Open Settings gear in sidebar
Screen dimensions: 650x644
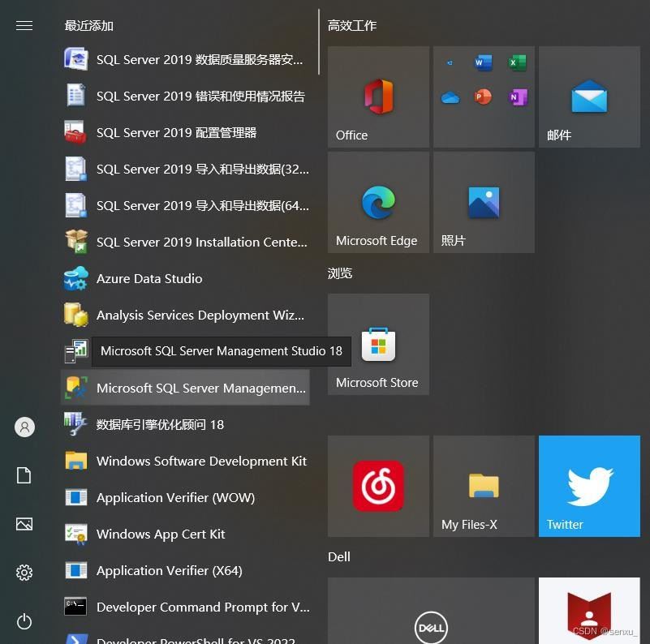pos(24,573)
